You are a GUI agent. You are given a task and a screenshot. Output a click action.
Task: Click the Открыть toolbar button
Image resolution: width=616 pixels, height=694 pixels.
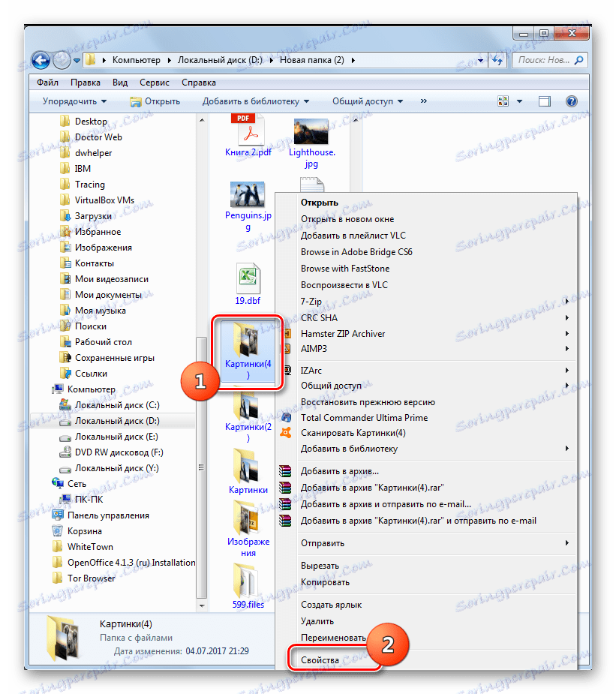click(155, 101)
